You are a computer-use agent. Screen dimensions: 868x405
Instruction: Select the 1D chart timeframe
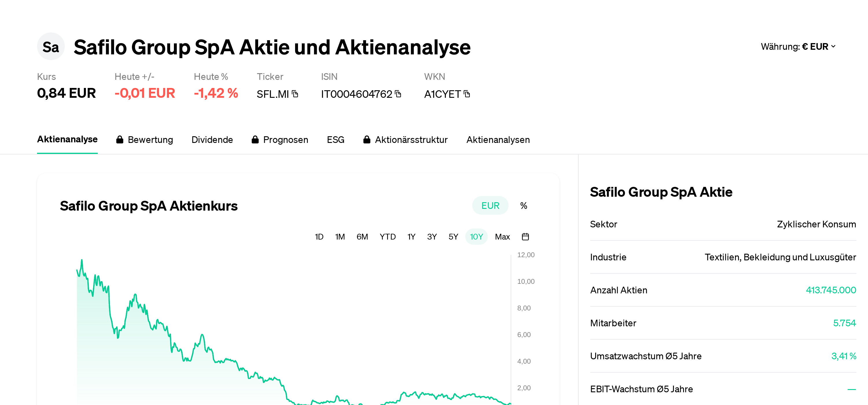(319, 237)
